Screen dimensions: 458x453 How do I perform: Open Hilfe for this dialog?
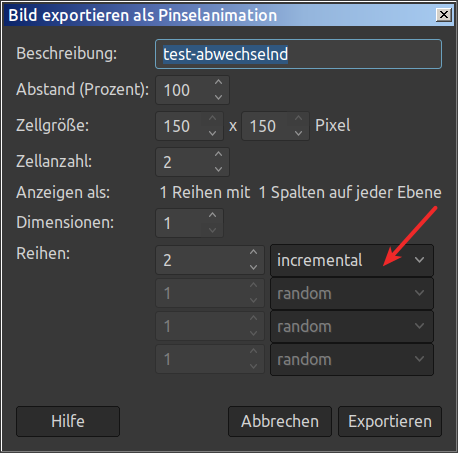(x=68, y=421)
